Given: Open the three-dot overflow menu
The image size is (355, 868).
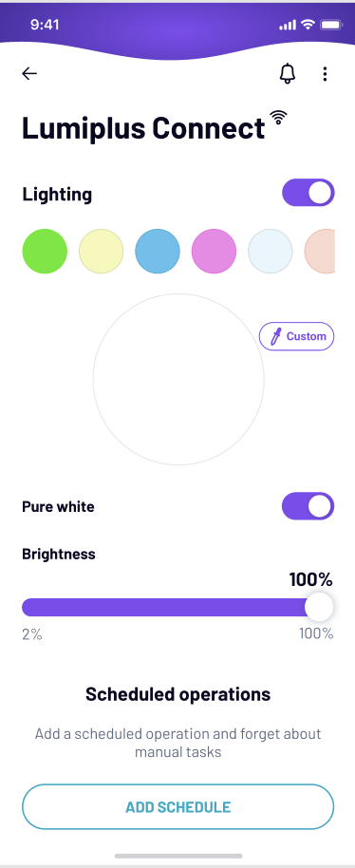Looking at the screenshot, I should point(326,74).
